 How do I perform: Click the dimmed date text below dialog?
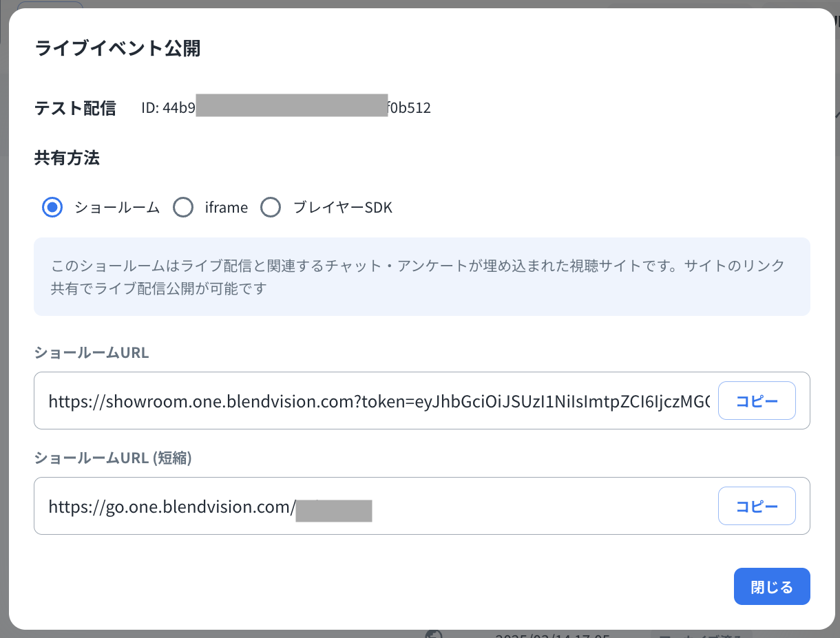(551, 635)
